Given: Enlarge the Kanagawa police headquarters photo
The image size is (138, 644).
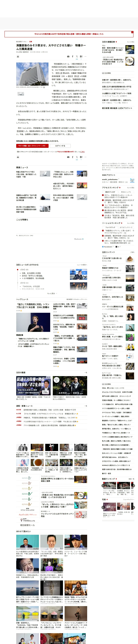Looking at the screenshot, I should pos(32,74).
